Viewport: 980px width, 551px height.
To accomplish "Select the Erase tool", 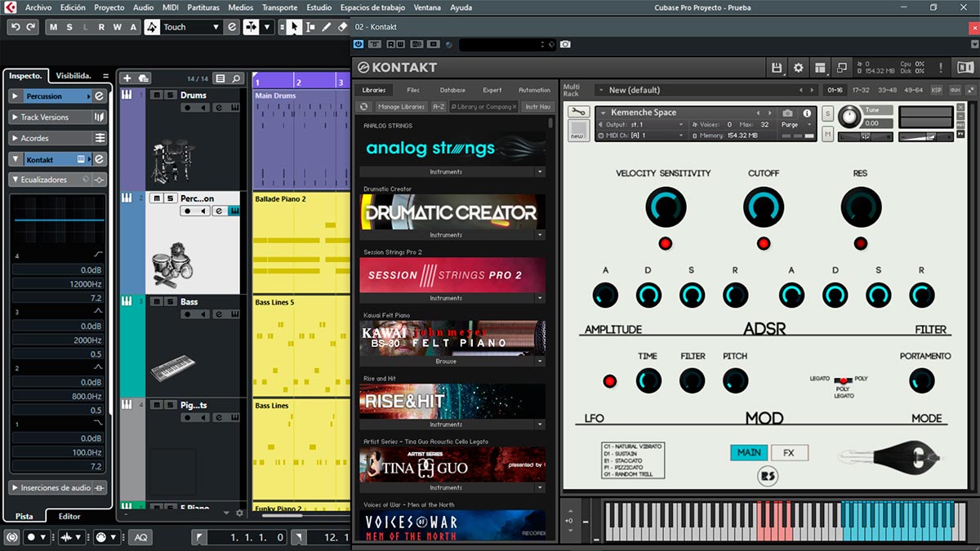I will (343, 27).
